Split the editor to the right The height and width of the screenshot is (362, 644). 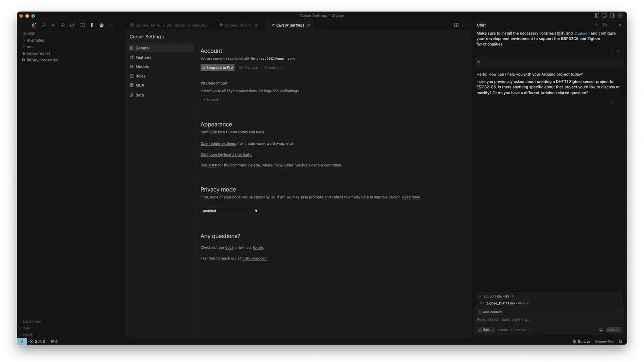pos(456,25)
